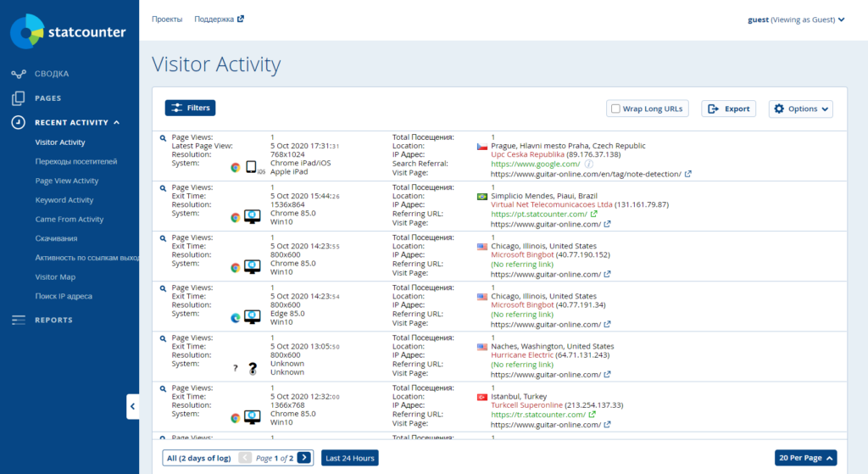
Task: Open the note-detection visit page external link icon
Action: pyautogui.click(x=688, y=174)
